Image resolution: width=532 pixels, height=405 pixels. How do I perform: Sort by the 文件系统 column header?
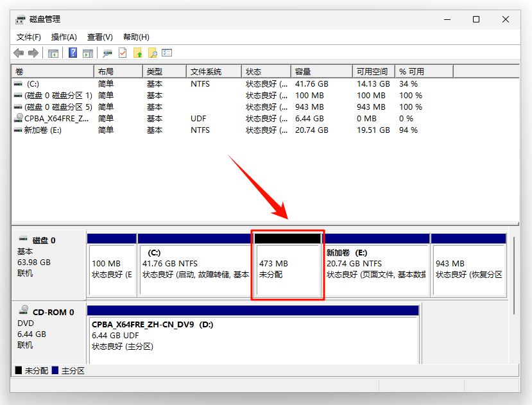(x=214, y=72)
